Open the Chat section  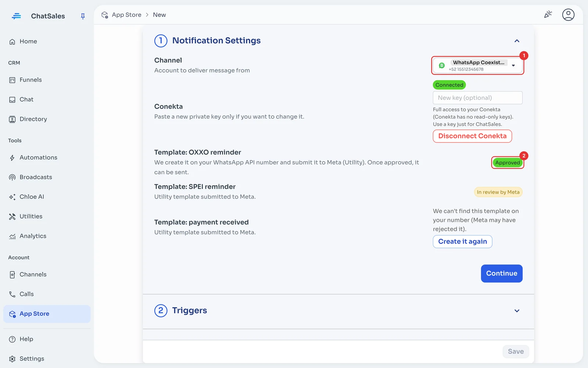[47, 99]
